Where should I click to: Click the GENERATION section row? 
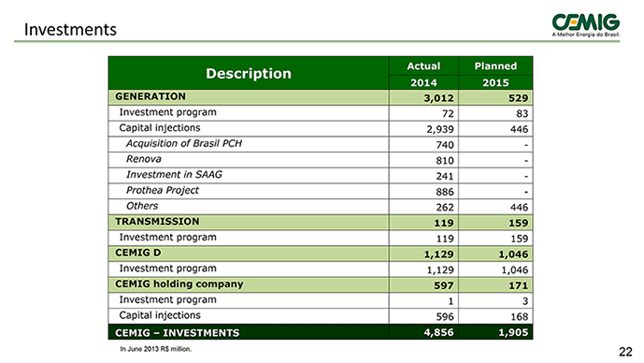click(321, 97)
